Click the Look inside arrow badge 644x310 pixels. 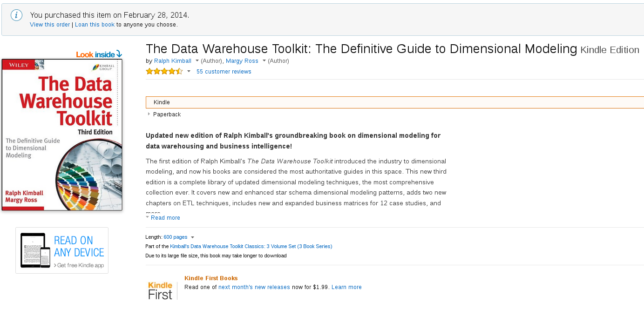99,54
